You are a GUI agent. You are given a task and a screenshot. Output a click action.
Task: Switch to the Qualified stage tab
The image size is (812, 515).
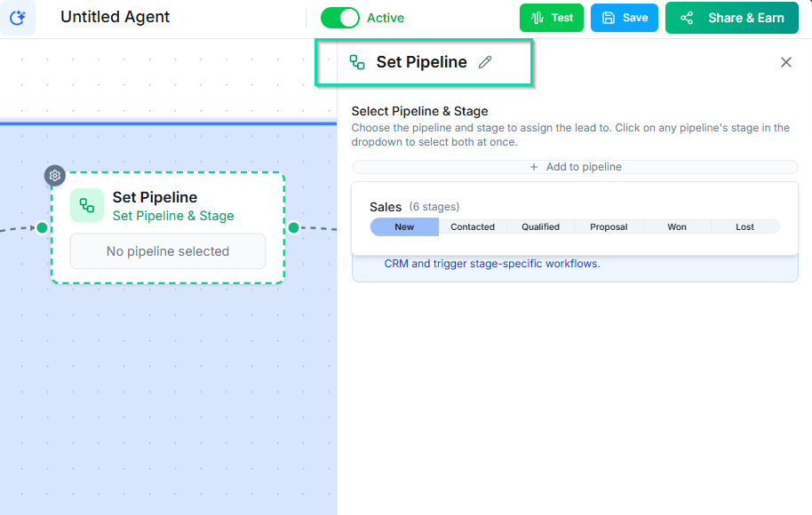click(540, 226)
